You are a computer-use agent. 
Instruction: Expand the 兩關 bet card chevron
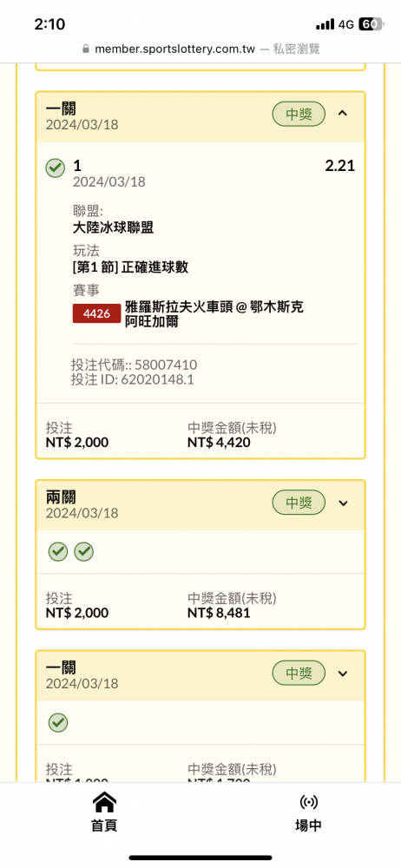coord(343,503)
